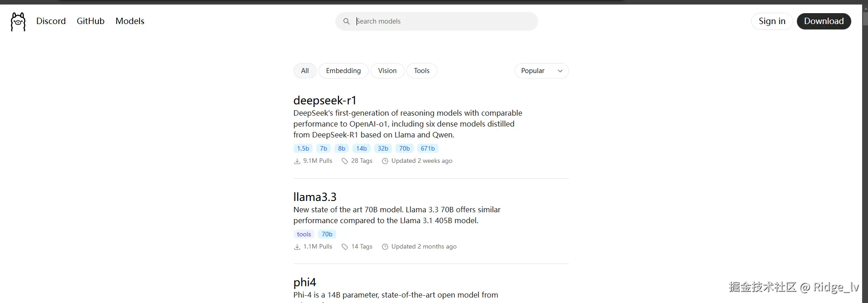Viewport: 868px width, 303px height.
Task: Go to the GitHub nav link
Action: (91, 21)
